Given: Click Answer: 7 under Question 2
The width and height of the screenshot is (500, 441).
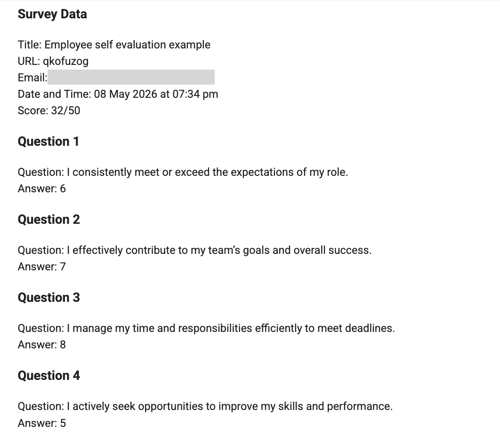Looking at the screenshot, I should click(42, 266).
